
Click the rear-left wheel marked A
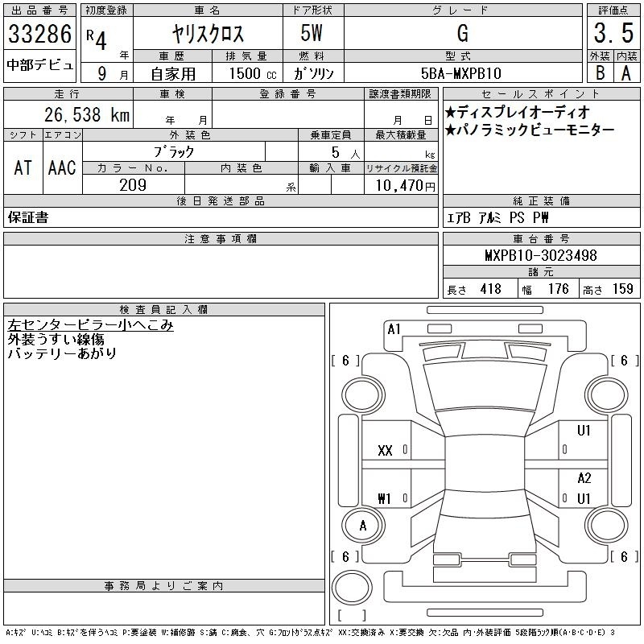pyautogui.click(x=362, y=526)
